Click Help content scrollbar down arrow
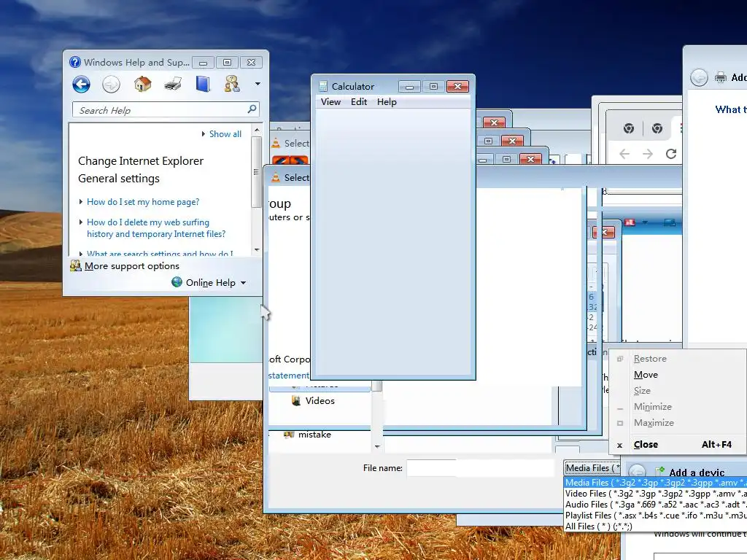This screenshot has width=747, height=560. (x=257, y=250)
